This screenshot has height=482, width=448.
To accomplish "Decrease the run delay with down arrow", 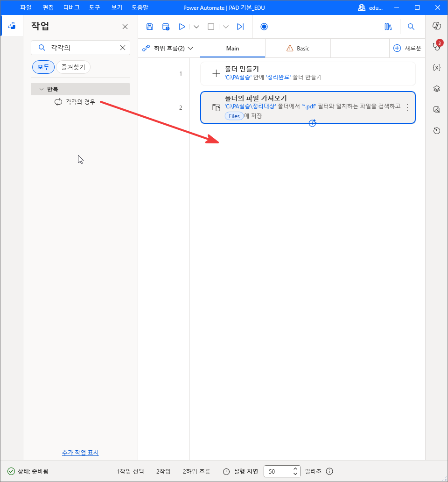I will [x=295, y=474].
